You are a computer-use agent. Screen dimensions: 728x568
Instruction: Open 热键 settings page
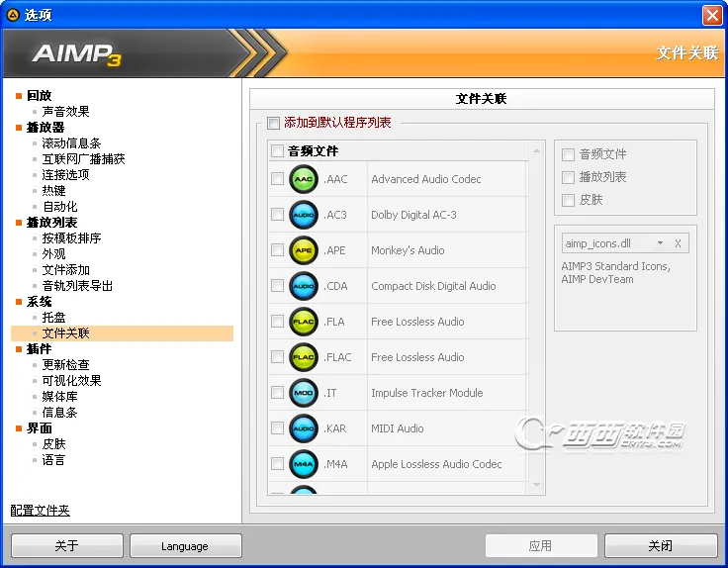[53, 190]
